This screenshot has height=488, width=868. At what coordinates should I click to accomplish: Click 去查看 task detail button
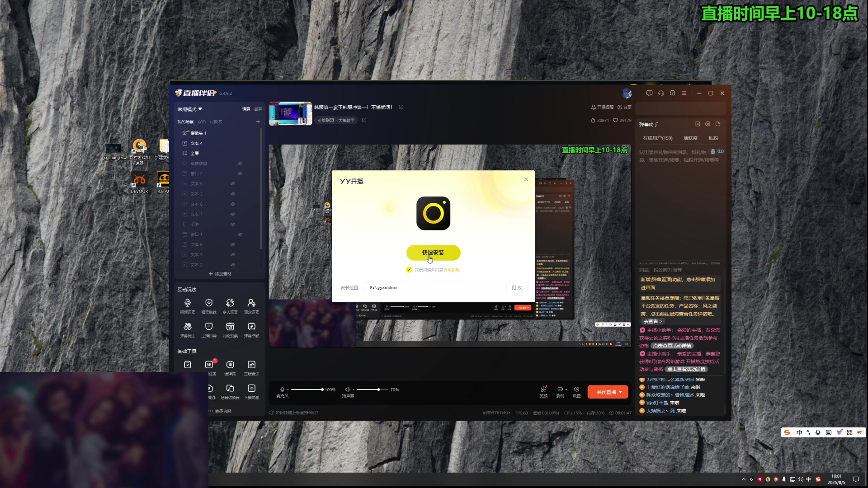pyautogui.click(x=652, y=322)
